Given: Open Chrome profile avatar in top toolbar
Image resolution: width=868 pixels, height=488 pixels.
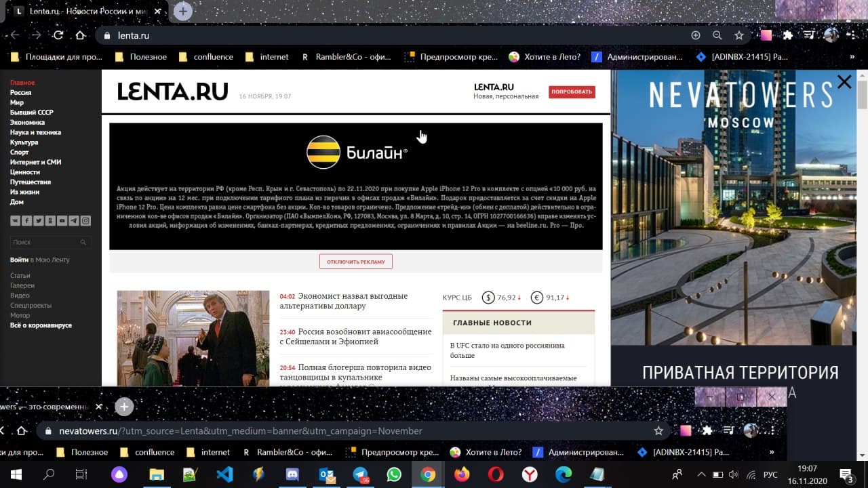Looking at the screenshot, I should (831, 35).
